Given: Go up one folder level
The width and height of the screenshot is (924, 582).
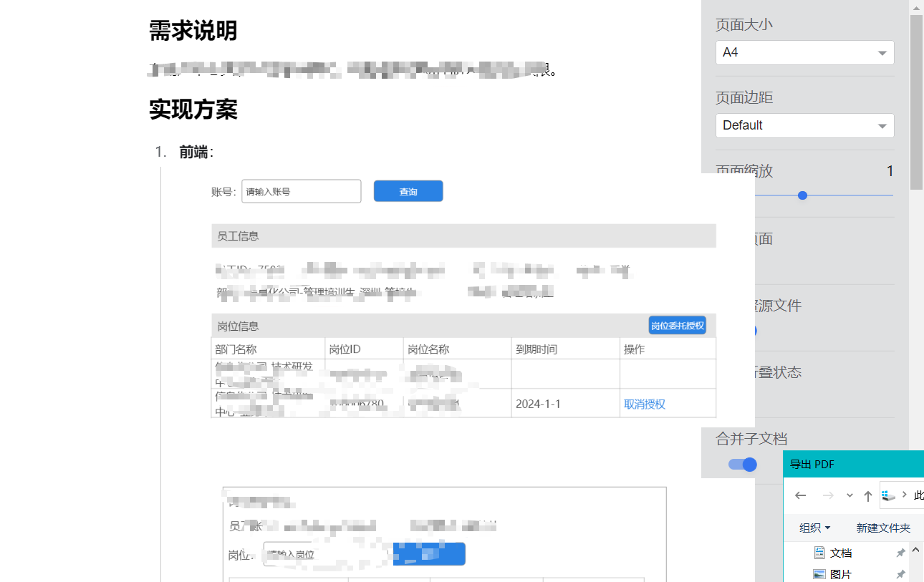Looking at the screenshot, I should click(868, 495).
